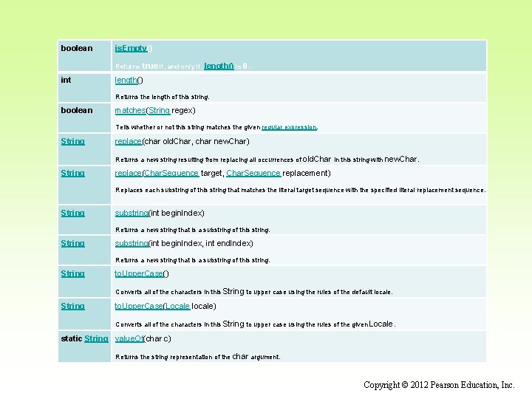Click 'Returns the length of this string.' text
The width and height of the screenshot is (532, 399).
(162, 97)
